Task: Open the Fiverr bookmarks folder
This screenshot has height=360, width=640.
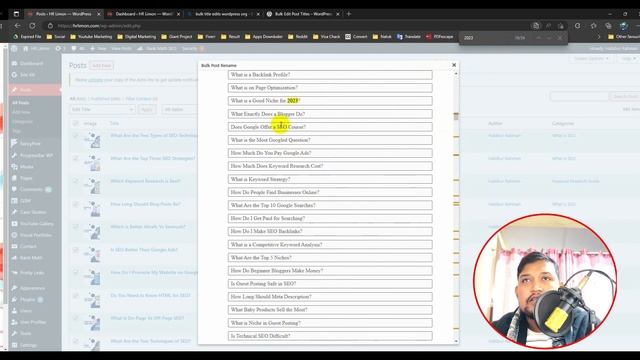Action: click(x=207, y=37)
